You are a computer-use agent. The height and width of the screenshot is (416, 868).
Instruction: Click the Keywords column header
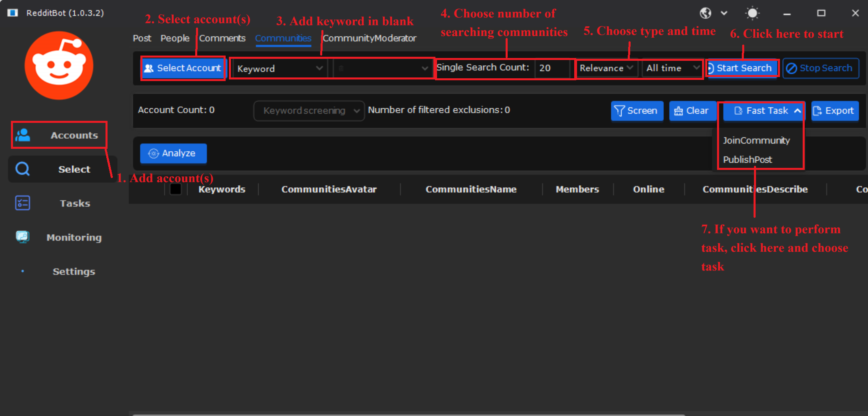point(222,189)
